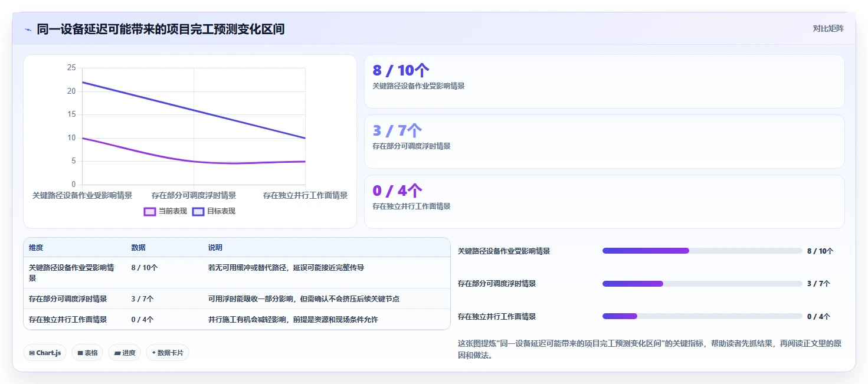Click the 8 / 10个 progress value label

820,251
